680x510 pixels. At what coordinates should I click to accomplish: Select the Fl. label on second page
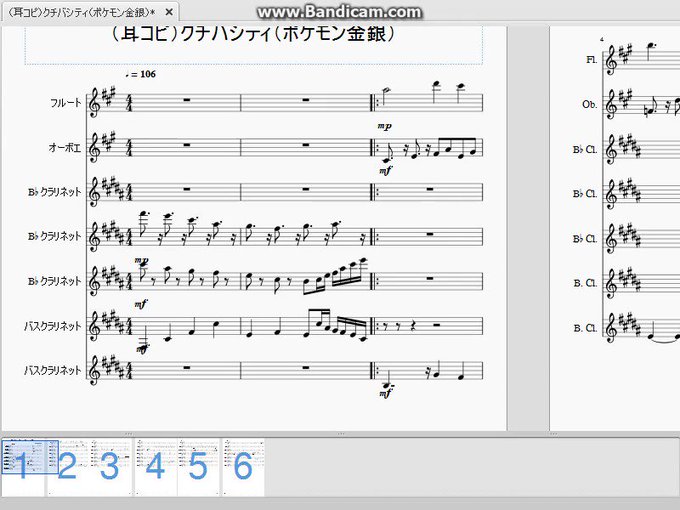point(592,60)
